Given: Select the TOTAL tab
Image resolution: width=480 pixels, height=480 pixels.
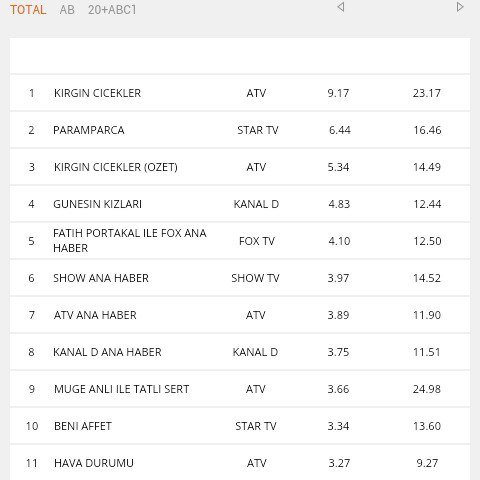Looking at the screenshot, I should 28,10.
